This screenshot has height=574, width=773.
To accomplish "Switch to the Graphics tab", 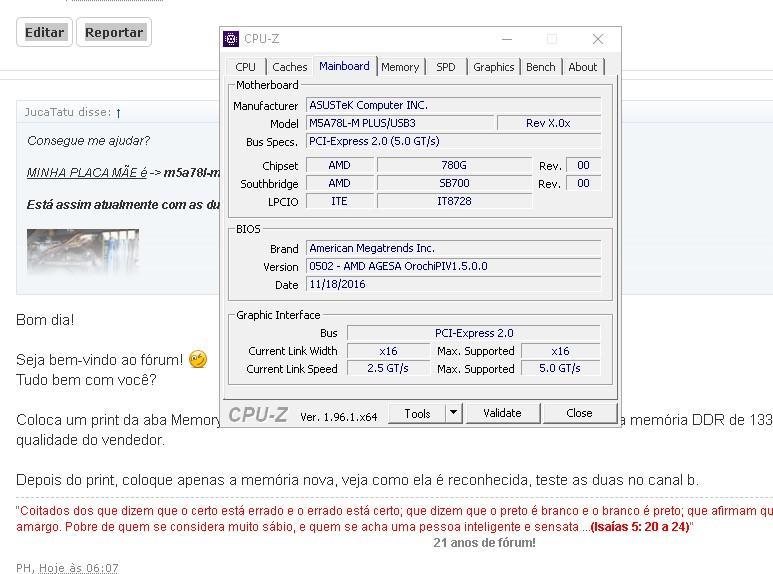I will [493, 67].
